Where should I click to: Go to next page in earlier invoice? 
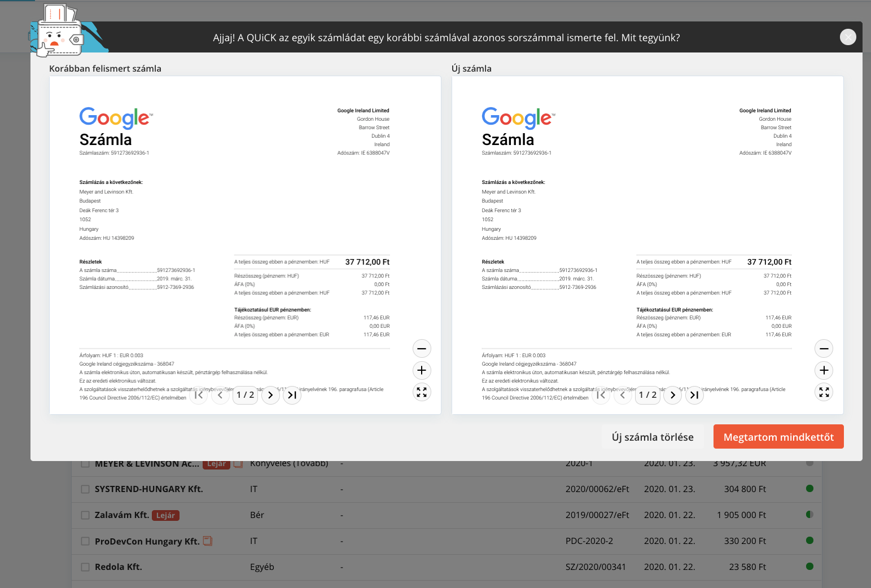pyautogui.click(x=270, y=395)
